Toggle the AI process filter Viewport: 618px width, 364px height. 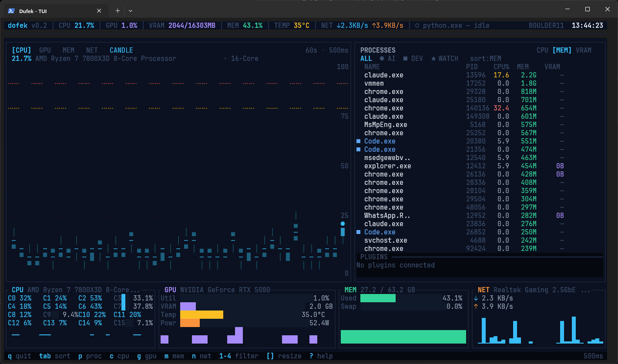(387, 59)
